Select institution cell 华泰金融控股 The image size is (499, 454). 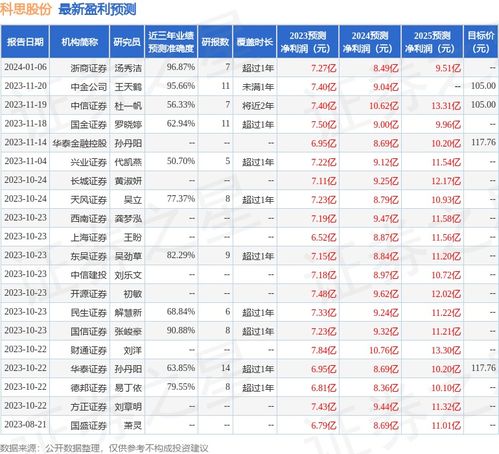(x=80, y=143)
